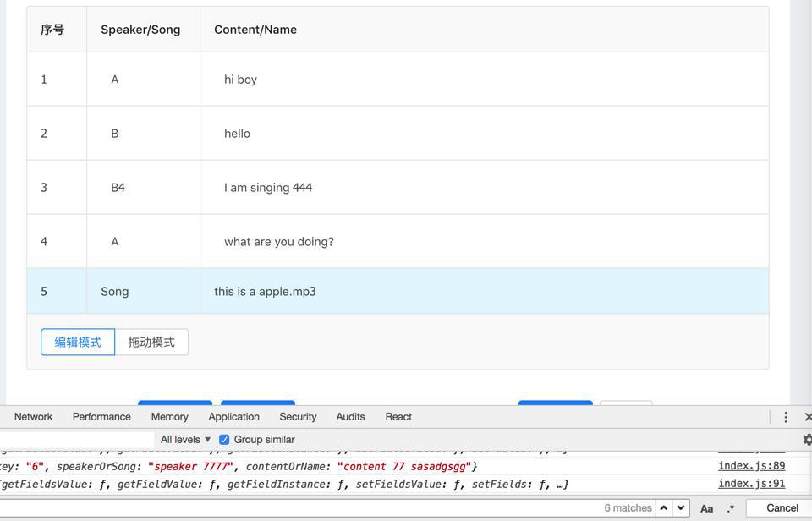Viewport: 812px width, 521px height.
Task: Jump to previous search match arrow
Action: point(664,508)
